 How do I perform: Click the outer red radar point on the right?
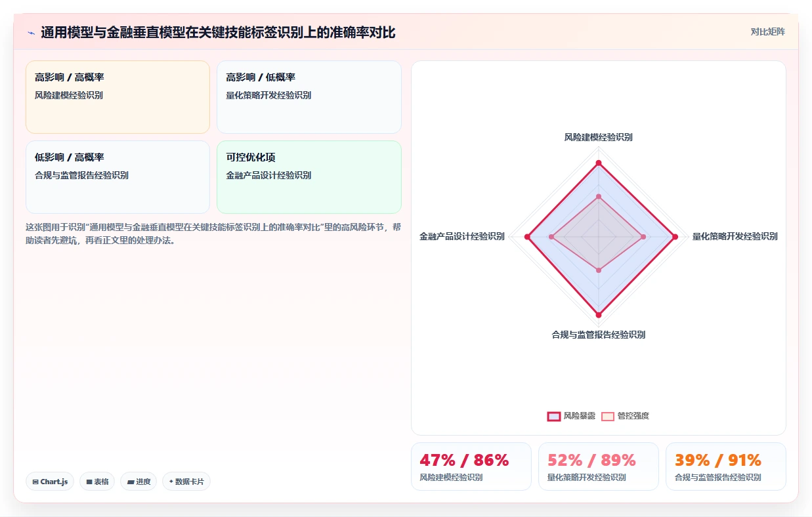pos(675,237)
